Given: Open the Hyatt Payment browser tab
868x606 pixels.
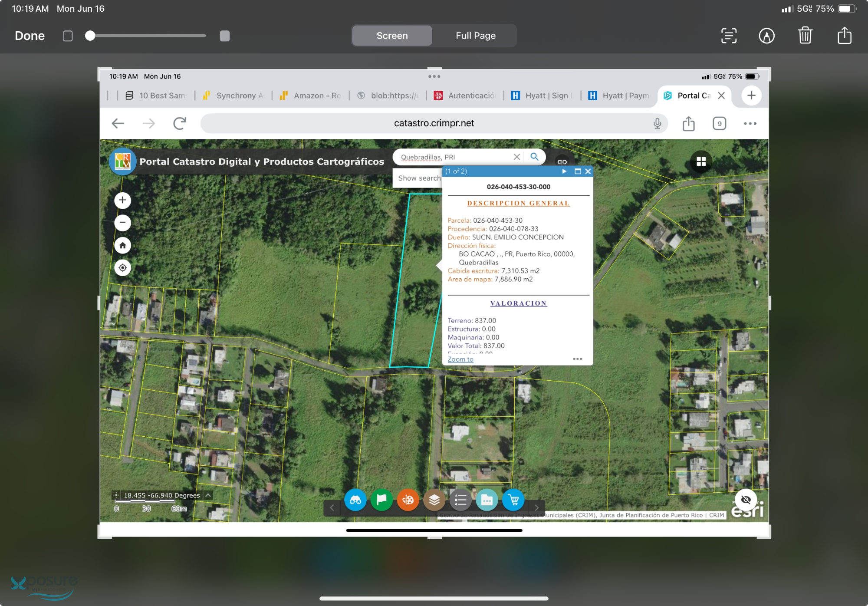Looking at the screenshot, I should point(620,96).
